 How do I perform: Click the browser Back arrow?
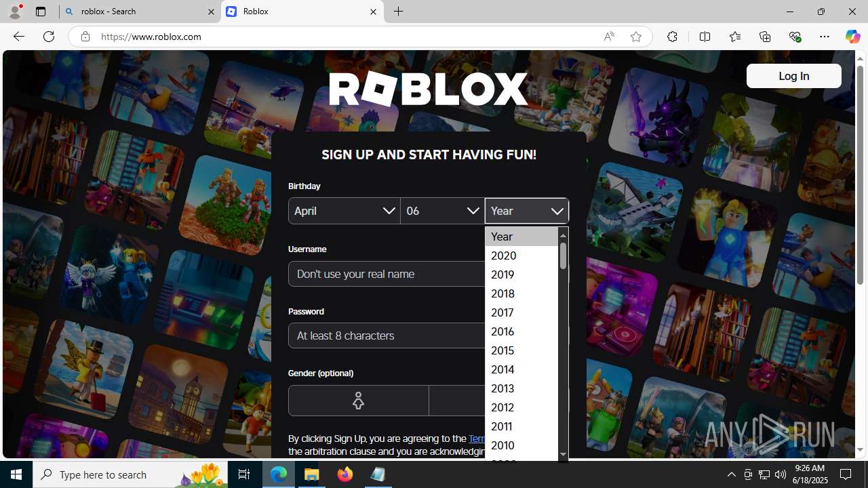click(x=18, y=37)
